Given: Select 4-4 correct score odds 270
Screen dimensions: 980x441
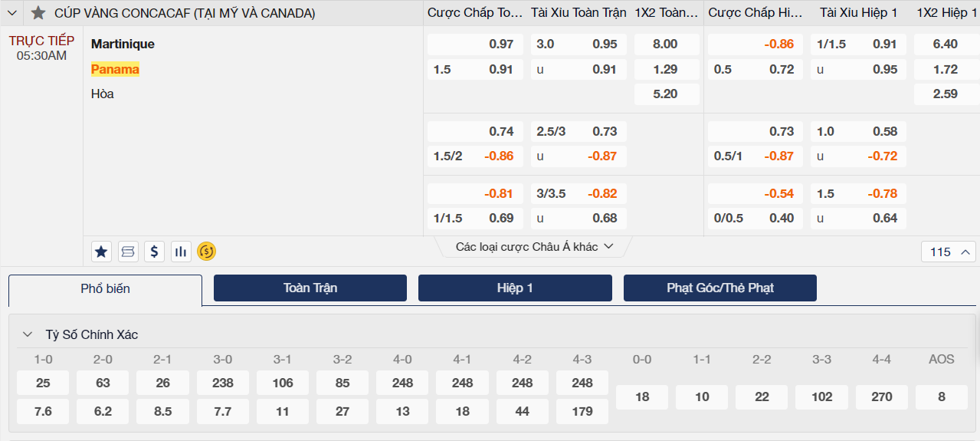Looking at the screenshot, I should [x=882, y=397].
